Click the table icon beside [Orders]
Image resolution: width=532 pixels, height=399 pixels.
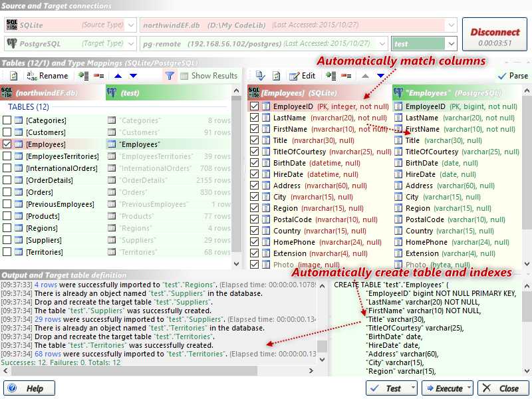[x=19, y=192]
